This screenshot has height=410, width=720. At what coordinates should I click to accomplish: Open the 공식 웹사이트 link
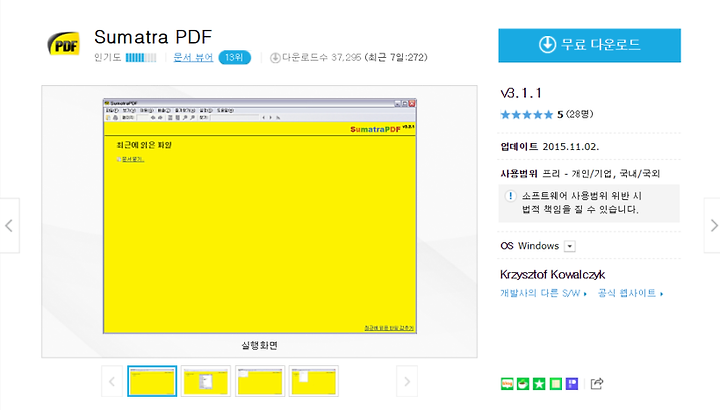pyautogui.click(x=630, y=293)
